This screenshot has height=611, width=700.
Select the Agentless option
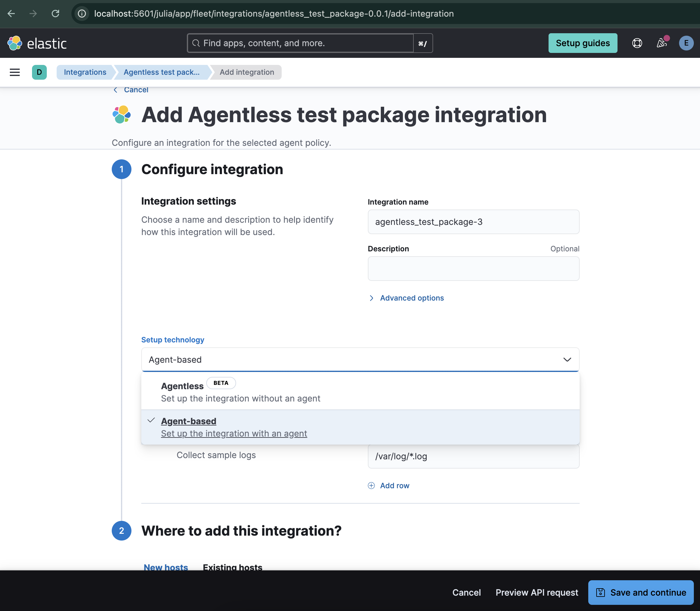pyautogui.click(x=360, y=391)
